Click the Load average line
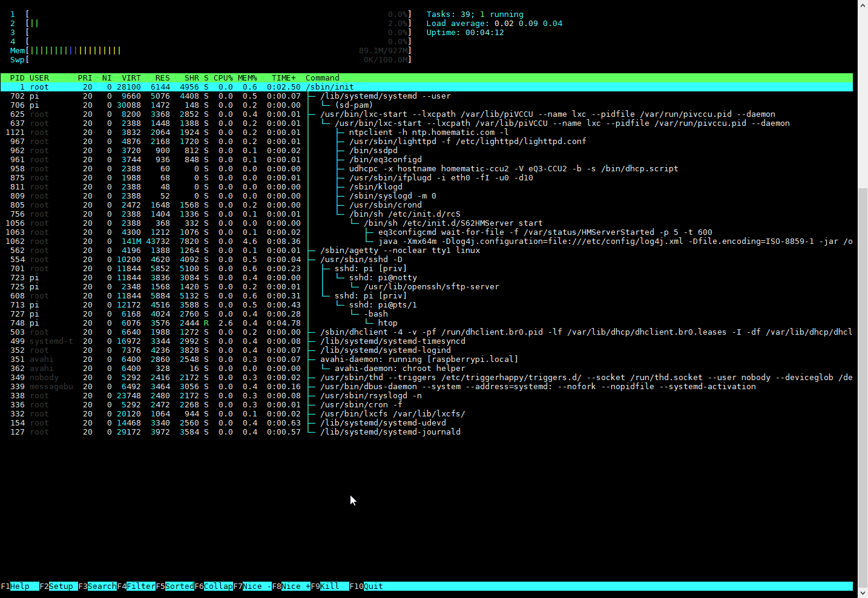Image resolution: width=868 pixels, height=598 pixels. point(495,24)
